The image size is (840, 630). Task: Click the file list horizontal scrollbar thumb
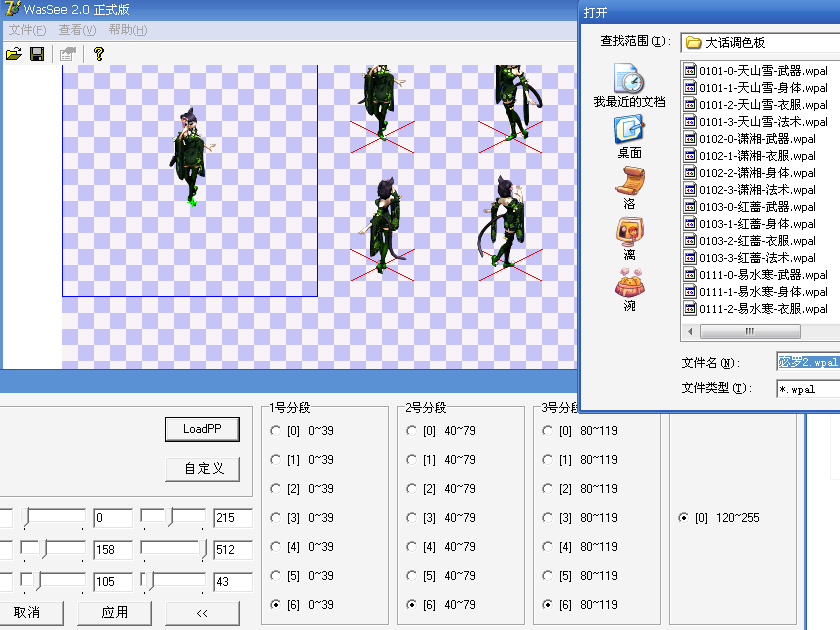point(750,332)
